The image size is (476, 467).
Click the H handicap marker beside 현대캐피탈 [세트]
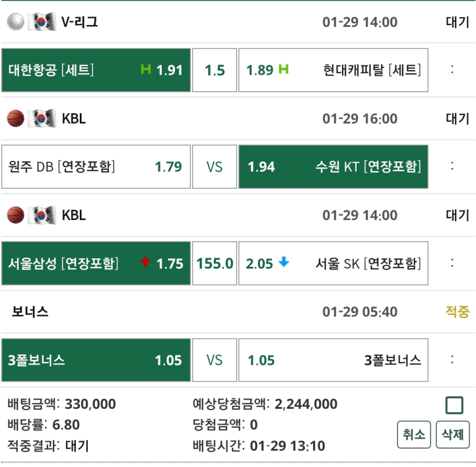coord(283,70)
